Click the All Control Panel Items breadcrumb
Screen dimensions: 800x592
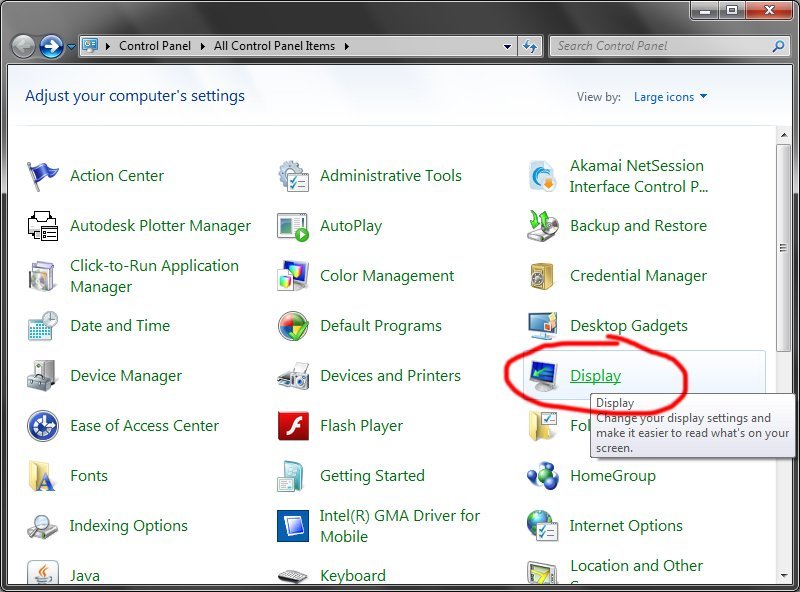point(274,46)
